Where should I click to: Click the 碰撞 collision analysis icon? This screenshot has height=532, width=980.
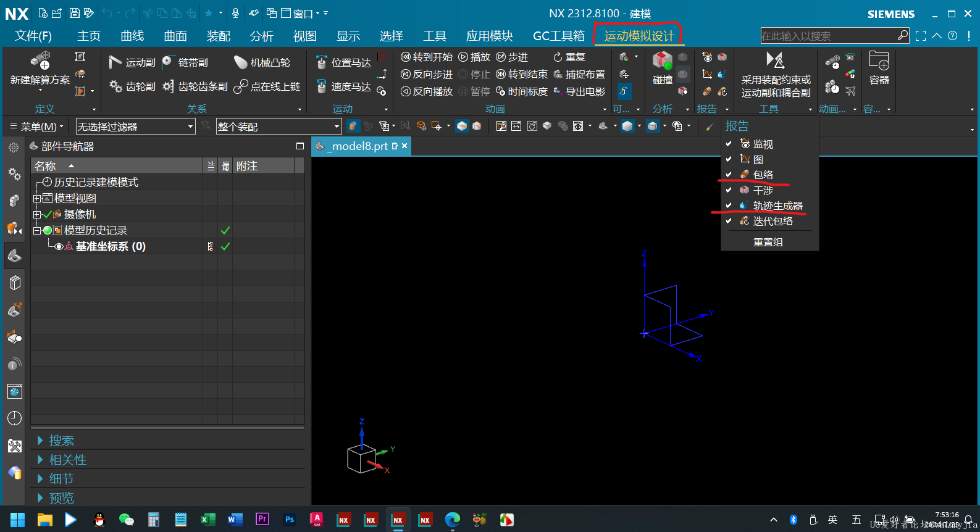pyautogui.click(x=663, y=68)
